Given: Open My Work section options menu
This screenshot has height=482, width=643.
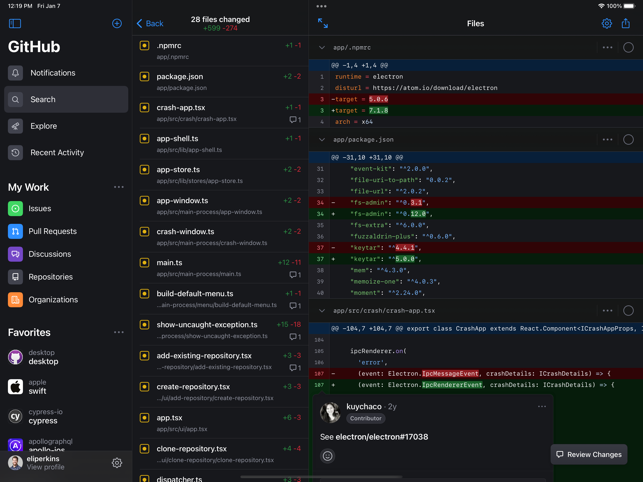Looking at the screenshot, I should coord(119,187).
